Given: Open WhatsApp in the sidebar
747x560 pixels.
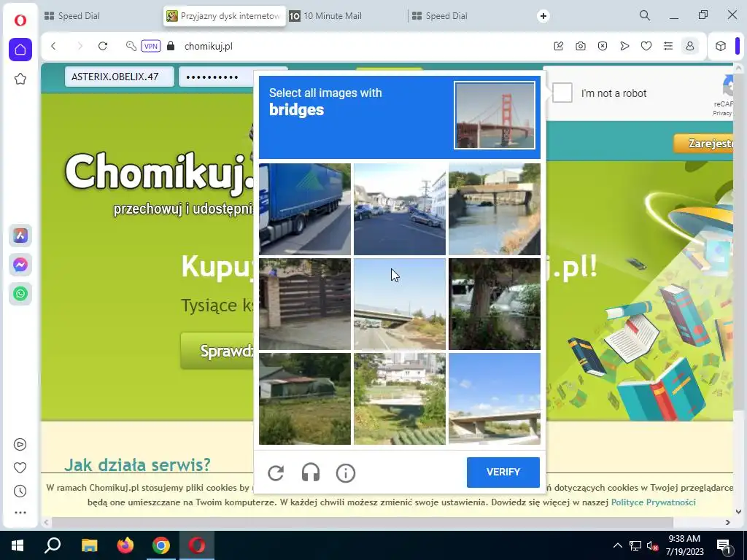Looking at the screenshot, I should pyautogui.click(x=20, y=294).
